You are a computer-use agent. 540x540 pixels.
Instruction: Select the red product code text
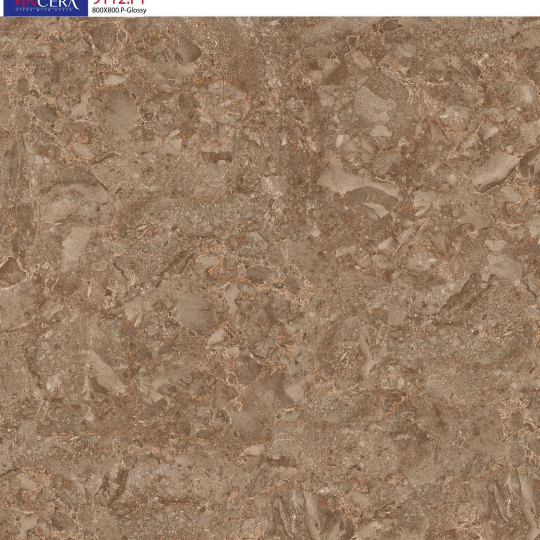pos(118,2)
